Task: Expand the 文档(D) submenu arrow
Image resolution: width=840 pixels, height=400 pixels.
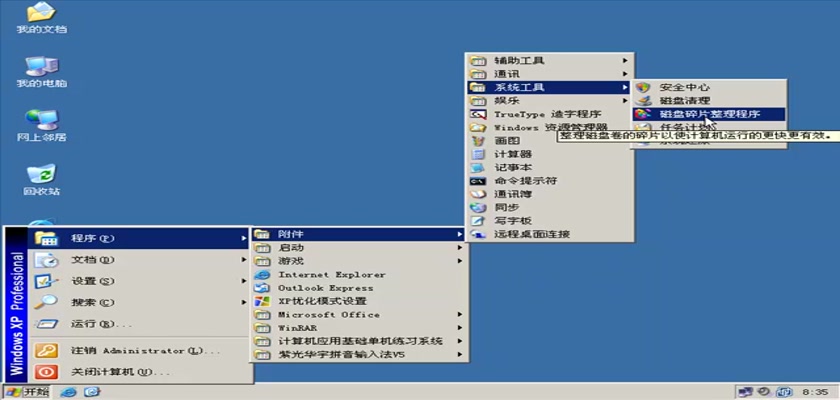Action: (x=244, y=260)
